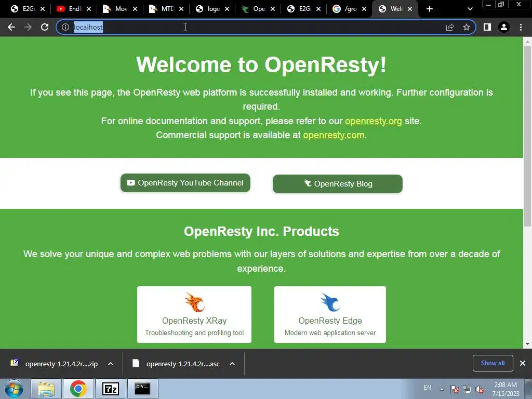
Task: Share this page via address bar icon
Action: [x=450, y=27]
